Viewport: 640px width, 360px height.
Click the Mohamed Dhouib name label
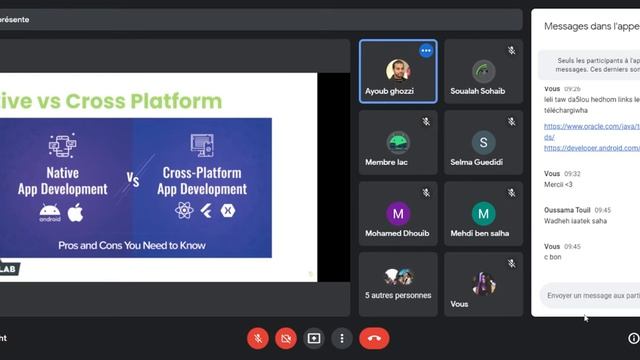397,233
